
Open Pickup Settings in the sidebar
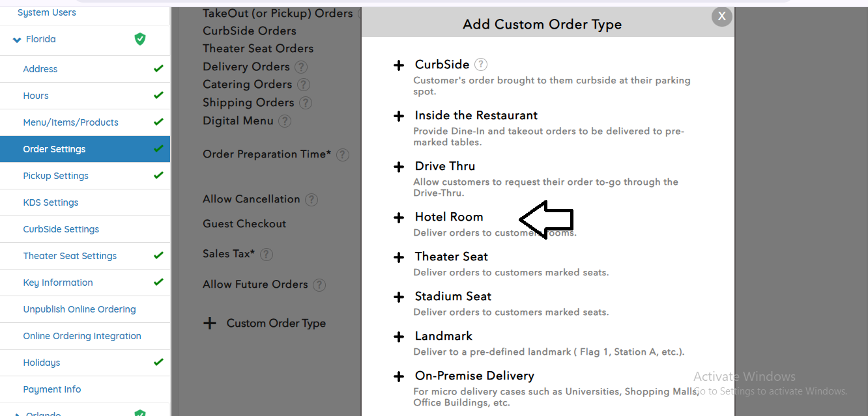point(55,176)
